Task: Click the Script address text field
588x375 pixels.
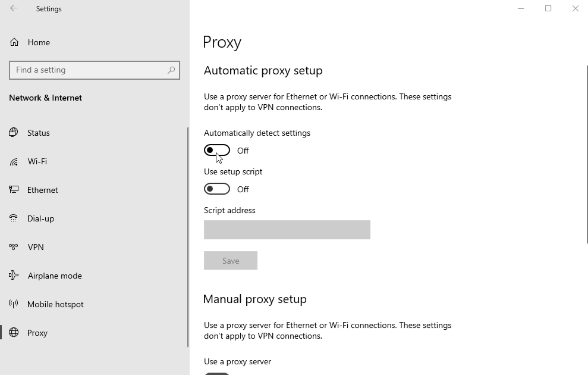Action: [287, 230]
